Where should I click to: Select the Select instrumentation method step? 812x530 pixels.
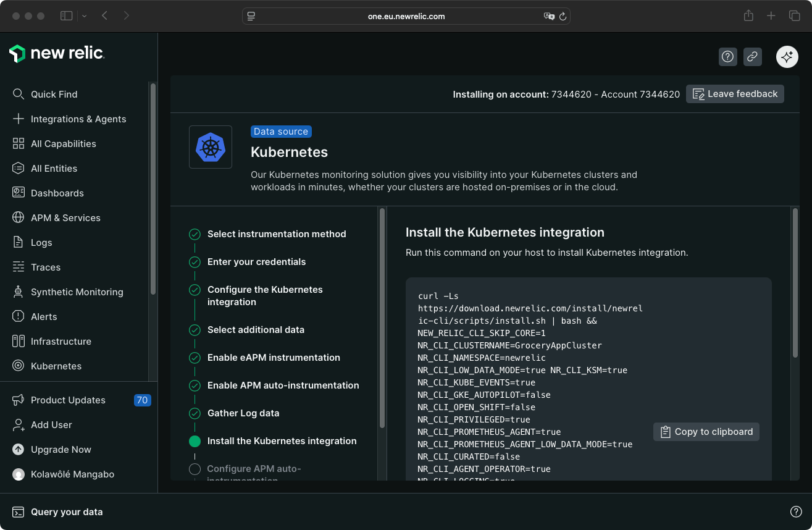[x=277, y=233]
